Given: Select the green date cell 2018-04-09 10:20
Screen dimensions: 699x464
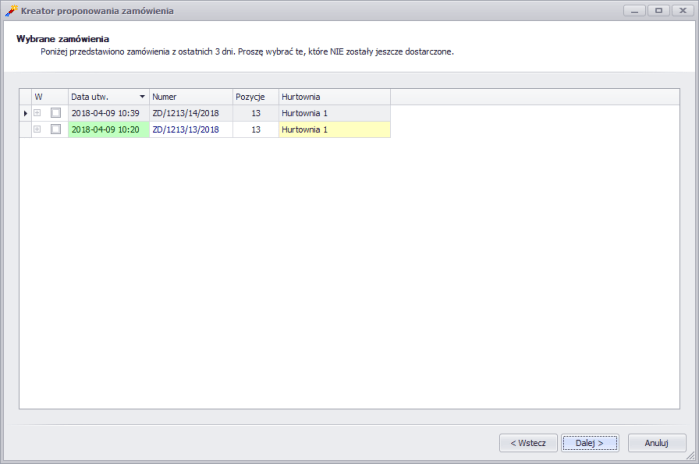Looking at the screenshot, I should 106,129.
